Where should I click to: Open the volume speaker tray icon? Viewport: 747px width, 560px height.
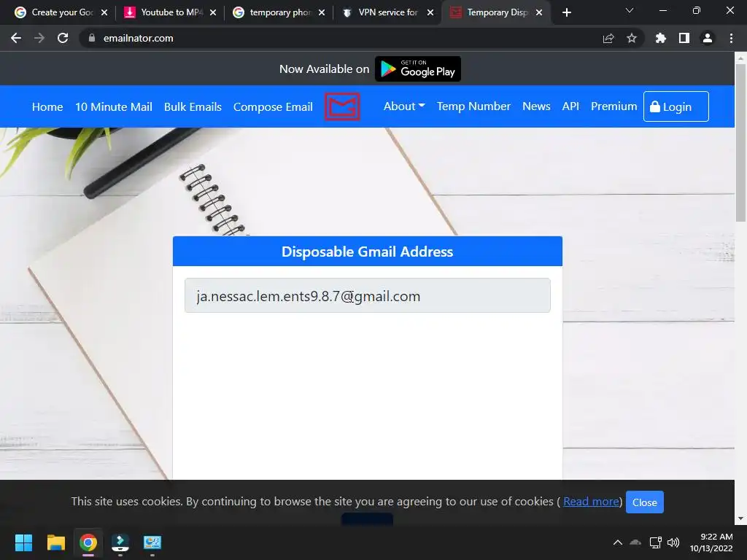pyautogui.click(x=673, y=542)
